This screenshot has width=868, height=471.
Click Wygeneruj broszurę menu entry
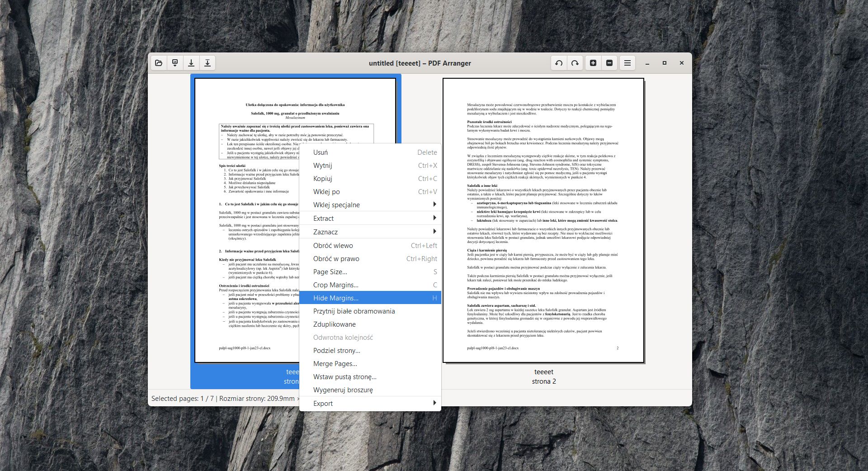(343, 390)
